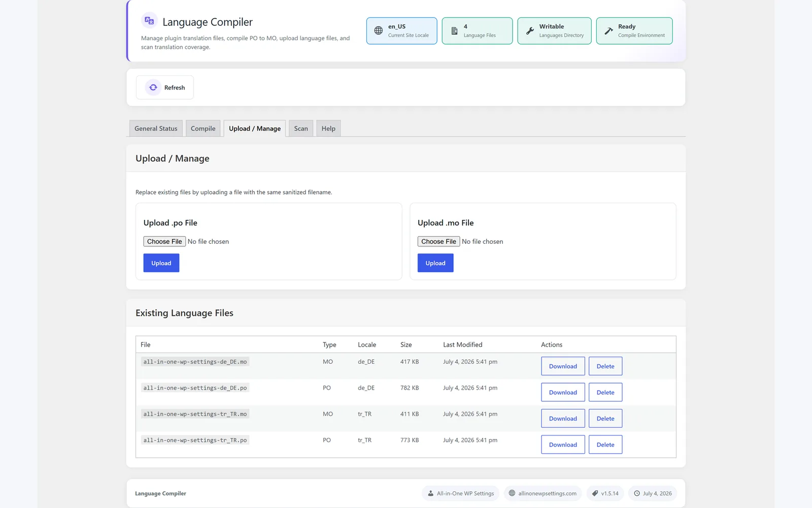Delete all-in-one-wp-settings-de_DE.mo

(x=605, y=366)
